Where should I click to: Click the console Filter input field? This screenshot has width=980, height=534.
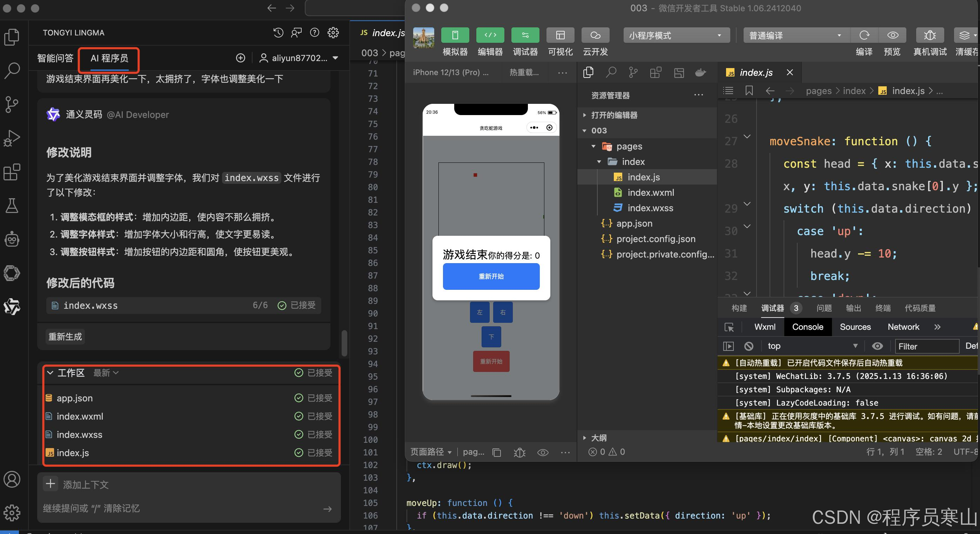click(x=926, y=346)
